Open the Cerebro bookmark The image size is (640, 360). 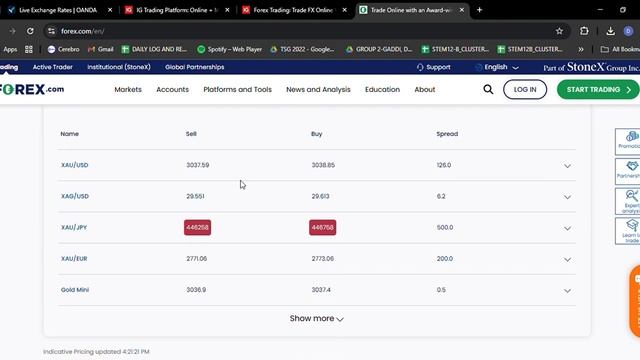tap(63, 49)
